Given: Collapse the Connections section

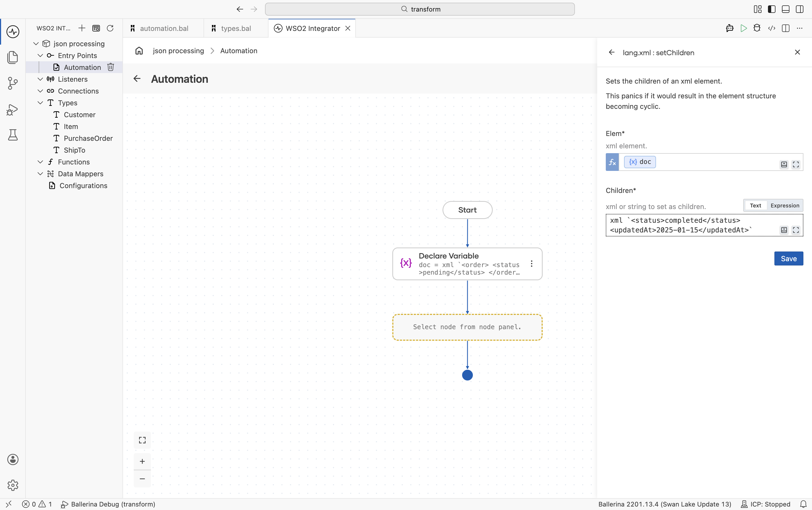Looking at the screenshot, I should [x=40, y=91].
